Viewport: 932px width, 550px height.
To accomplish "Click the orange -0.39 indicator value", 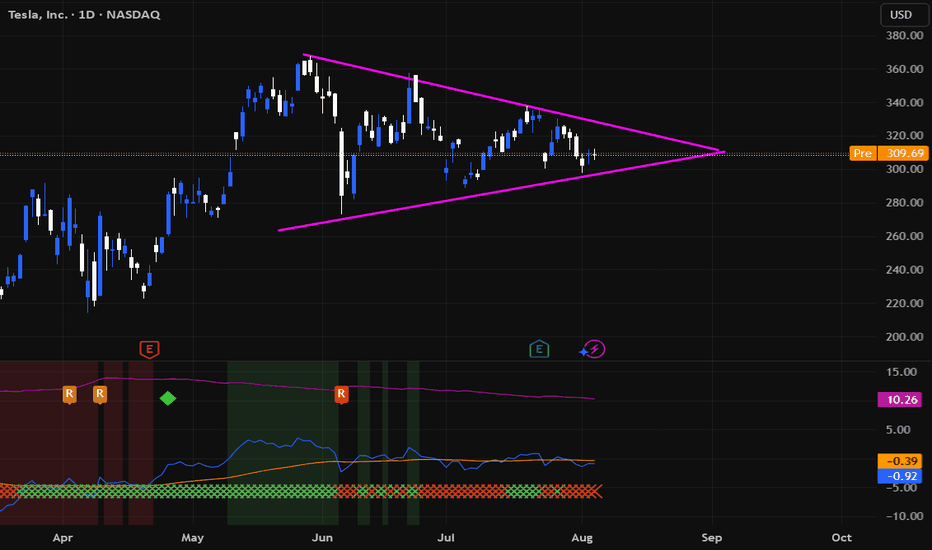I will tap(900, 461).
